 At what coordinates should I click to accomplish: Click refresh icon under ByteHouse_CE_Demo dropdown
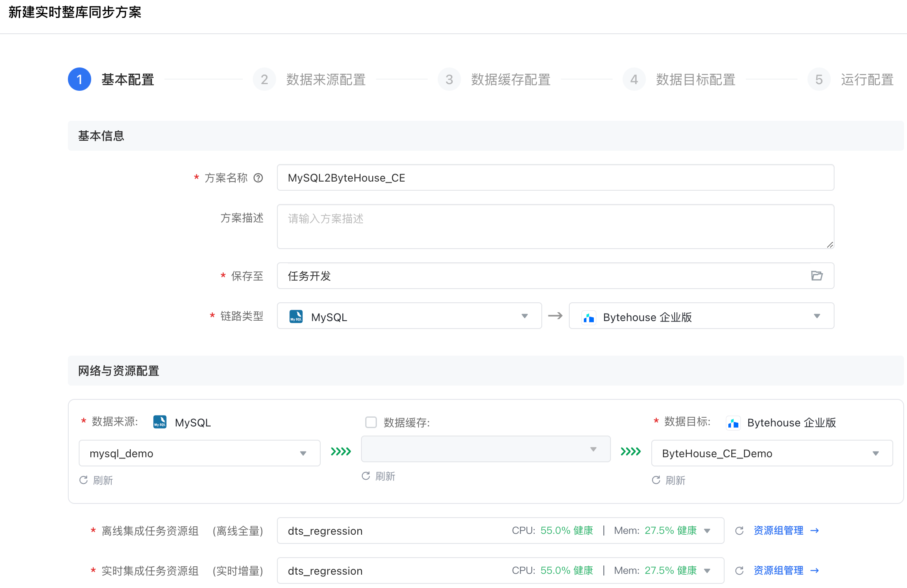pos(656,480)
